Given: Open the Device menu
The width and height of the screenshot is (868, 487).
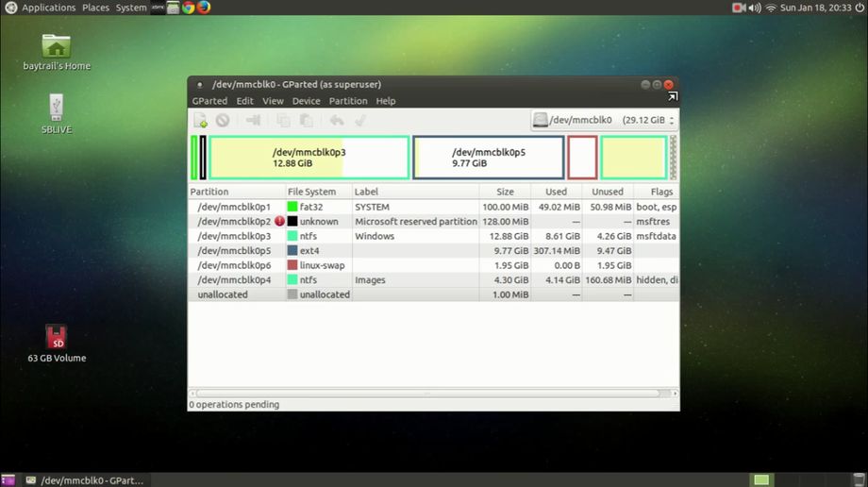Looking at the screenshot, I should click(x=306, y=101).
